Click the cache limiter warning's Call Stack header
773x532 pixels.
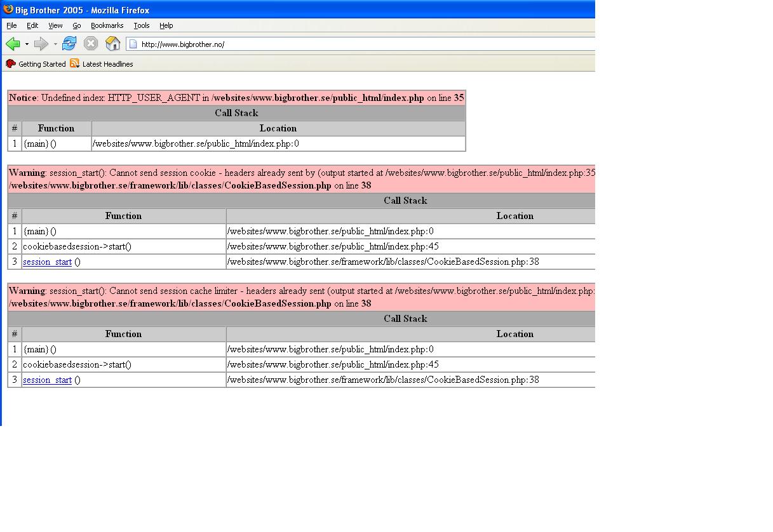(405, 319)
